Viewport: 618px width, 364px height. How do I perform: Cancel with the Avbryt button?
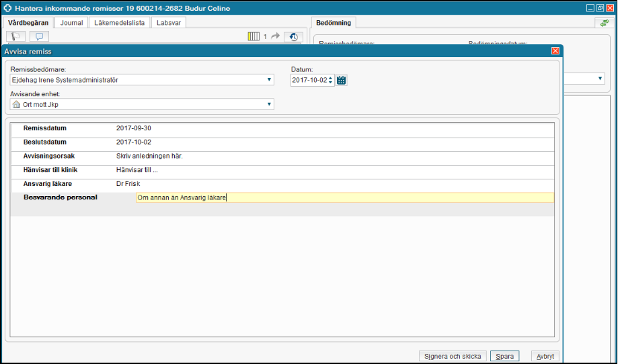pyautogui.click(x=545, y=356)
